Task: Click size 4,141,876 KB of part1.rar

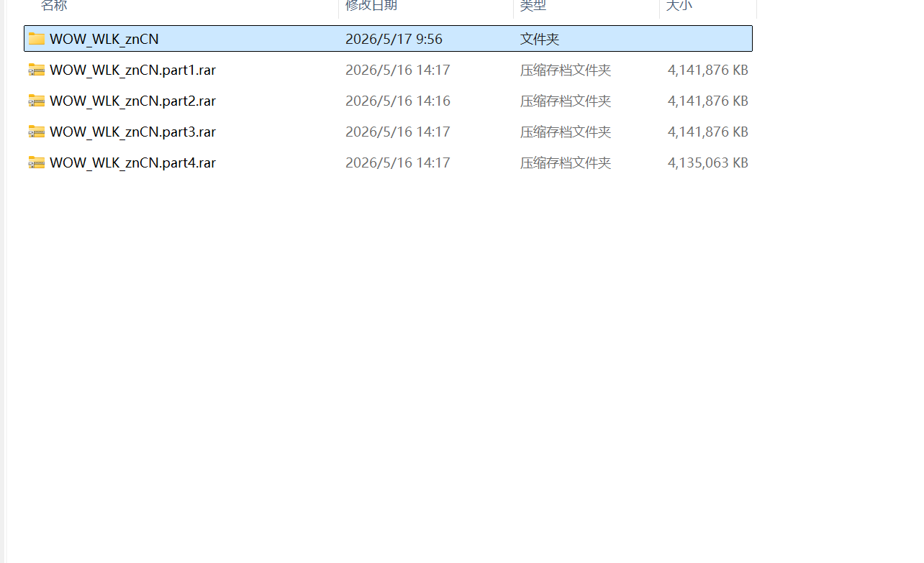Action: (x=708, y=70)
